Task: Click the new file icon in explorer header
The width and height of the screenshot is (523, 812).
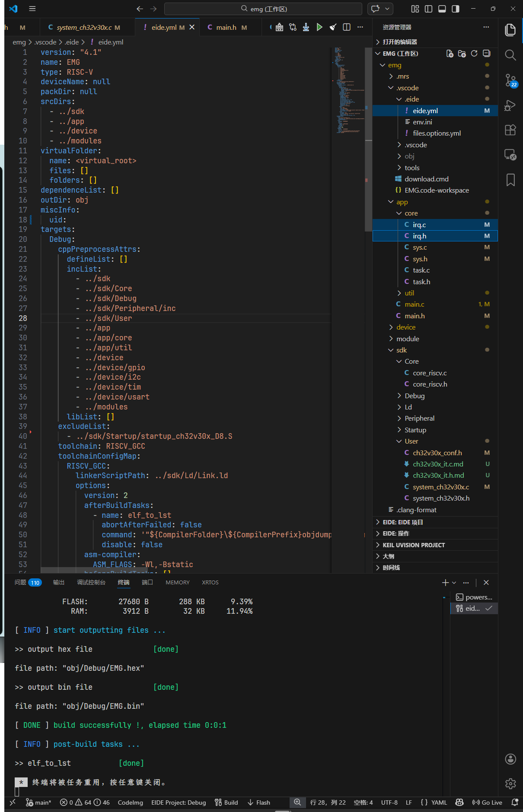Action: click(450, 54)
